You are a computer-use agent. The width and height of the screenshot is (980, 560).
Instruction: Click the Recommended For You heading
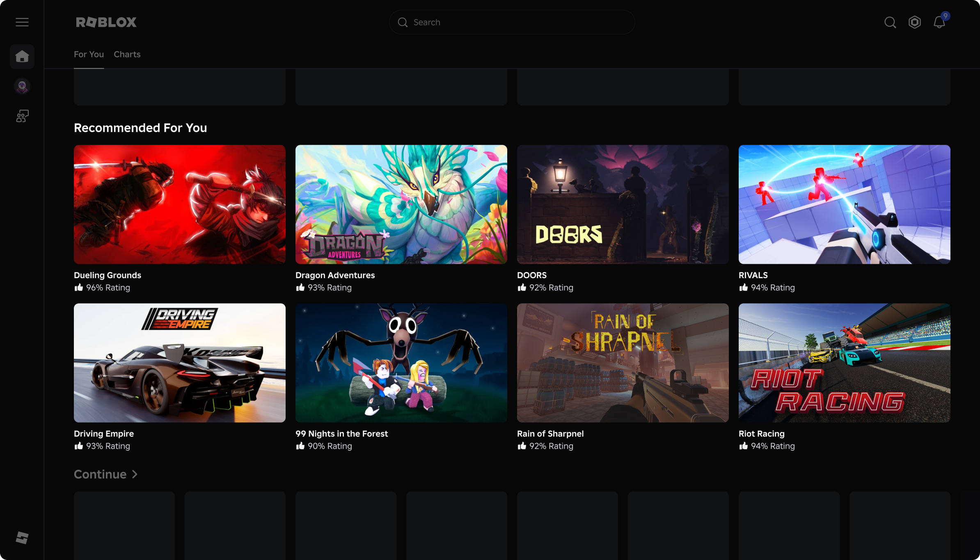[x=140, y=128]
